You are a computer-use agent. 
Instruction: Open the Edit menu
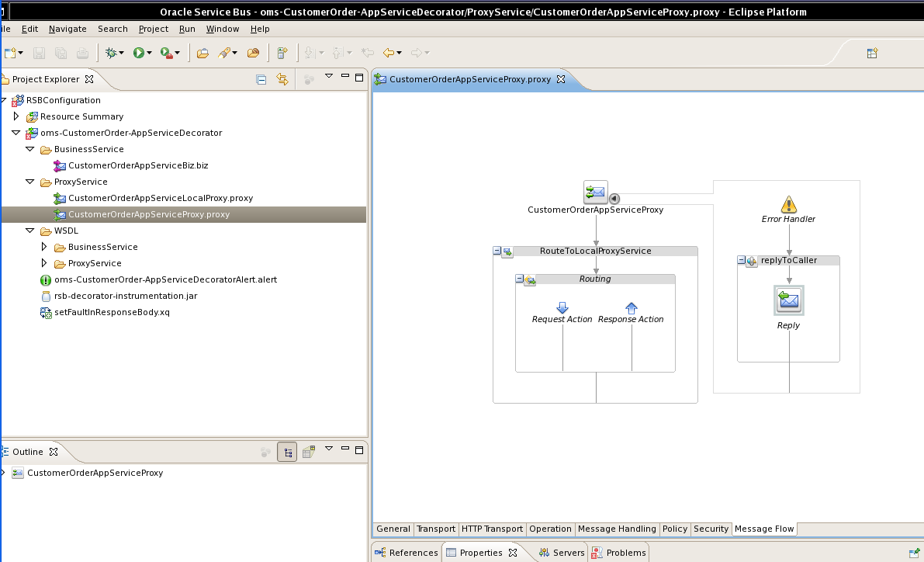29,29
